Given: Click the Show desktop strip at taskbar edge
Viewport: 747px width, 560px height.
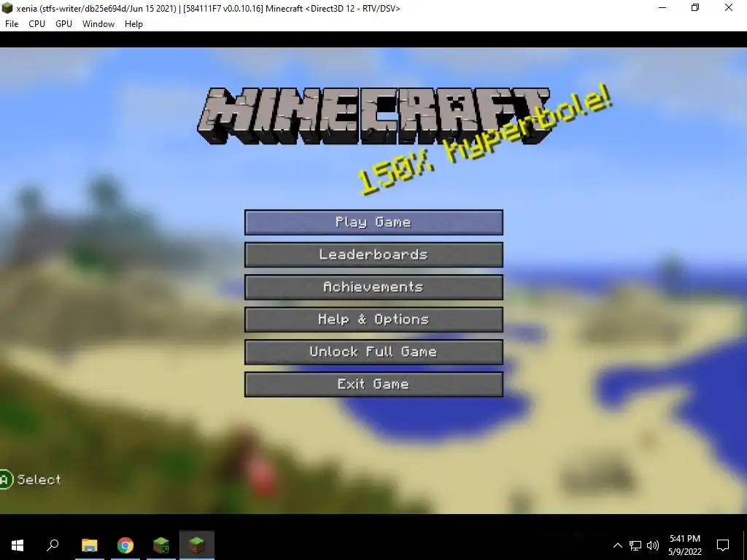Looking at the screenshot, I should coord(744,545).
